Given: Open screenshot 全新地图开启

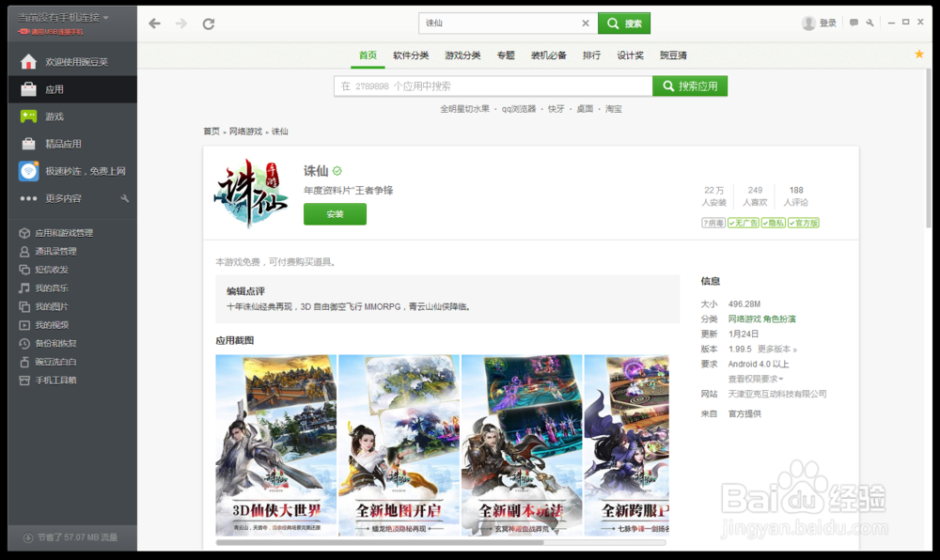Looking at the screenshot, I should click(x=399, y=445).
